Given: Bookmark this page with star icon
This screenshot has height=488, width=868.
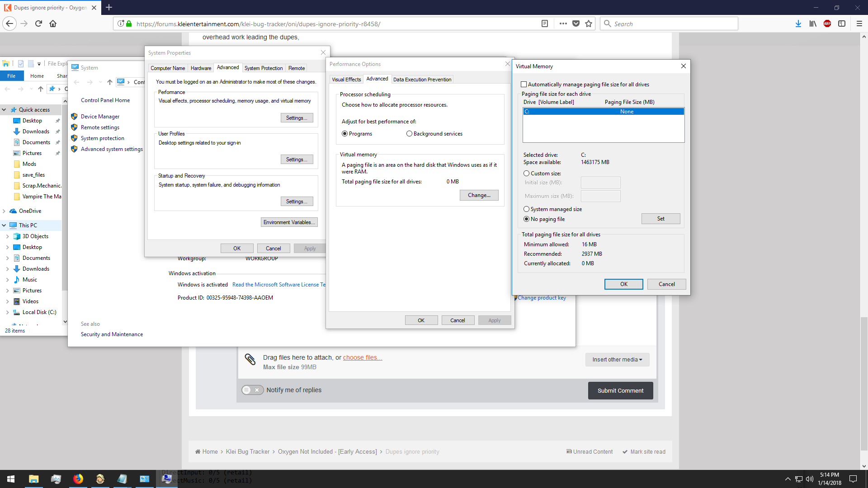Looking at the screenshot, I should 589,23.
